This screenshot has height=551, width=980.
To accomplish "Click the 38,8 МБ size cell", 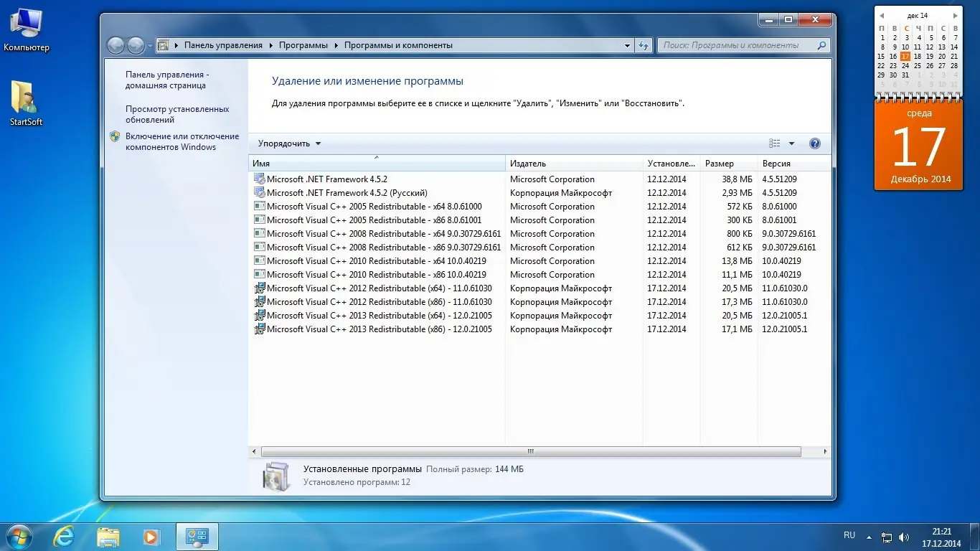I will [737, 179].
